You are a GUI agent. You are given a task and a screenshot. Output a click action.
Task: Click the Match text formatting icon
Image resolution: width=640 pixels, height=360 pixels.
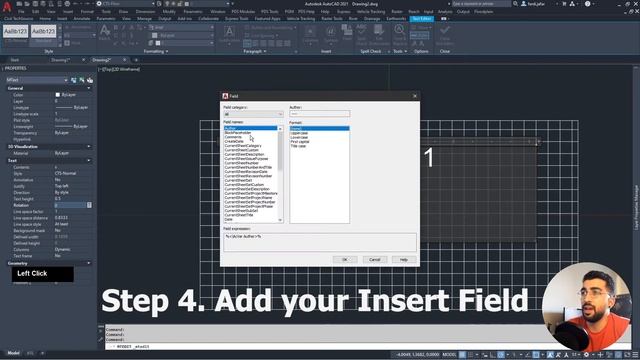(x=104, y=32)
